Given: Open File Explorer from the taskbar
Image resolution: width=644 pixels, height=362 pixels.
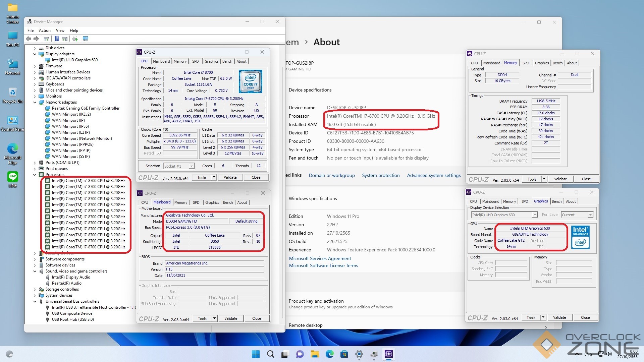Looking at the screenshot, I should [x=315, y=354].
